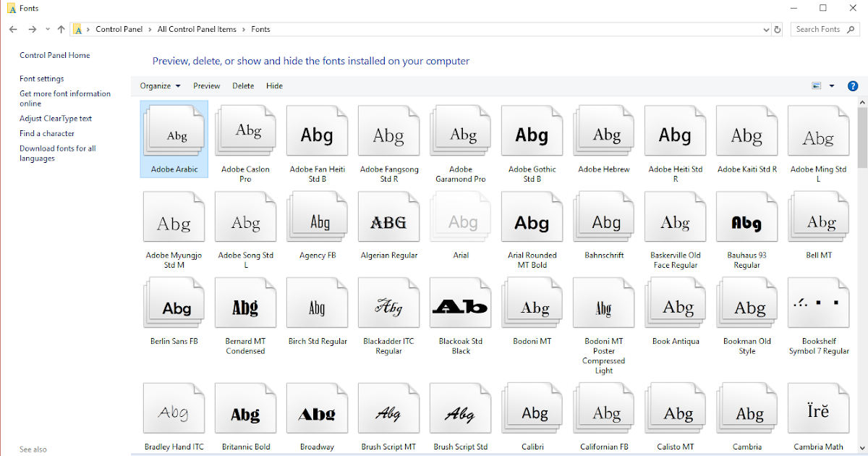Open Find a character link
This screenshot has width=868, height=456.
click(x=47, y=134)
